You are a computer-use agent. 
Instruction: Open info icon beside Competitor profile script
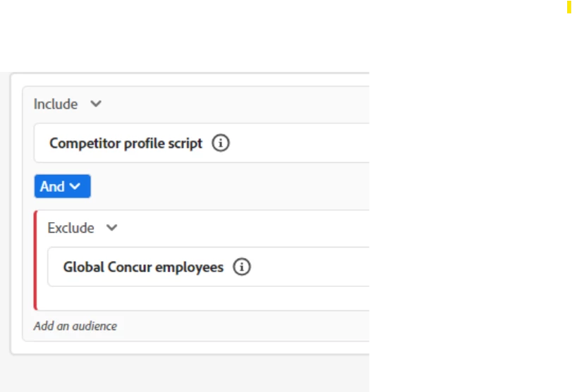coord(221,143)
